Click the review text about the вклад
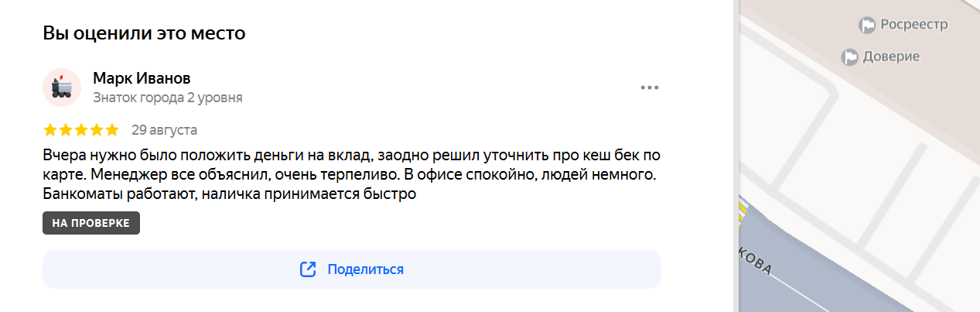This screenshot has width=980, height=312. coord(350,174)
